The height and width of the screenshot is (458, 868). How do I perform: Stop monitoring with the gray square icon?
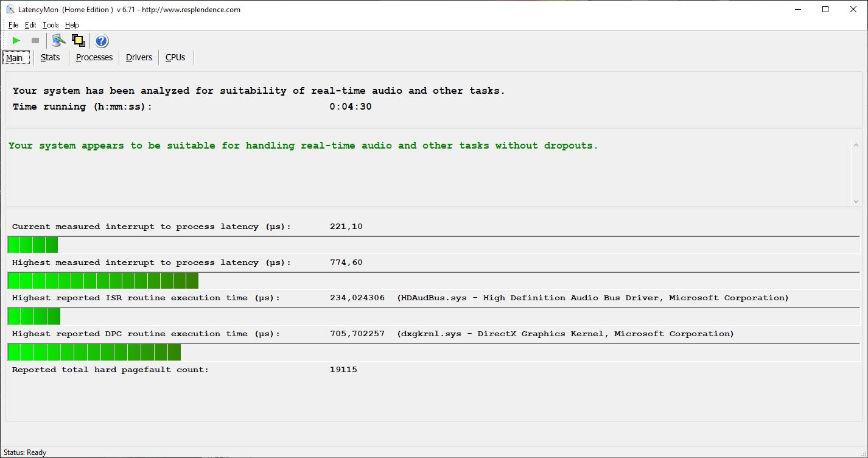(x=35, y=41)
